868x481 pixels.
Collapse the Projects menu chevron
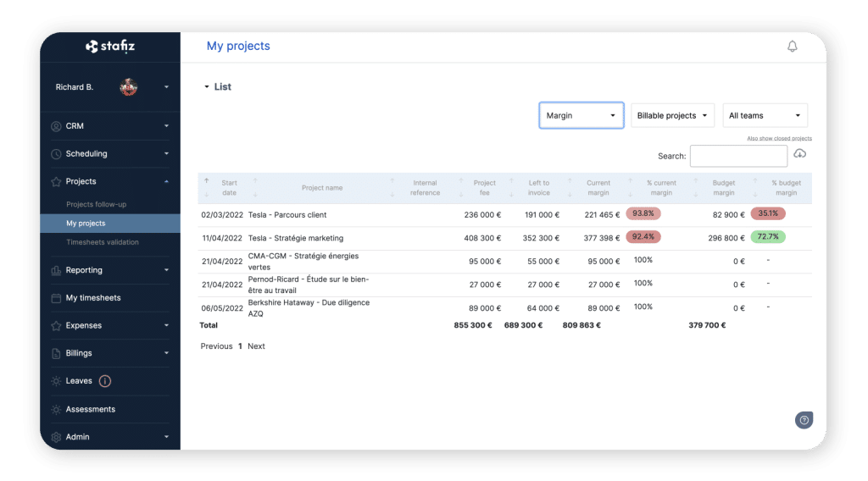166,181
